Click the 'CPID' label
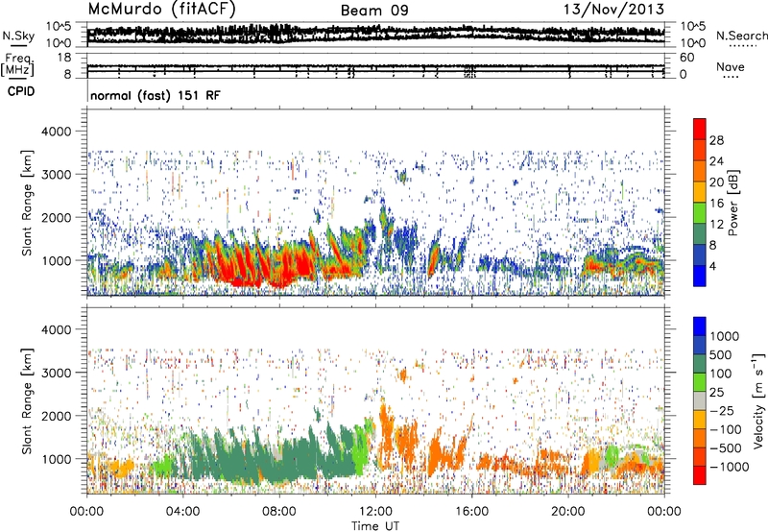 click(x=21, y=91)
